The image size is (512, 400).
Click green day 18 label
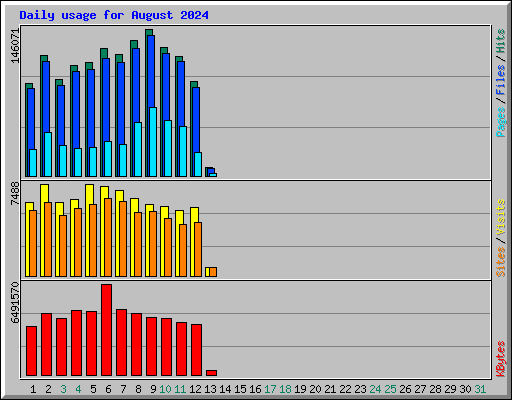pos(285,389)
